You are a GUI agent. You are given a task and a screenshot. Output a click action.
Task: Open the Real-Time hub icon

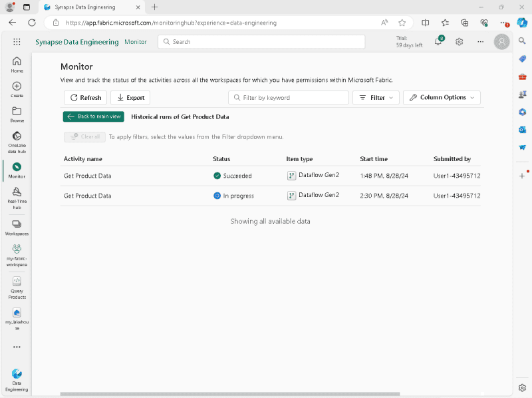coord(17,196)
